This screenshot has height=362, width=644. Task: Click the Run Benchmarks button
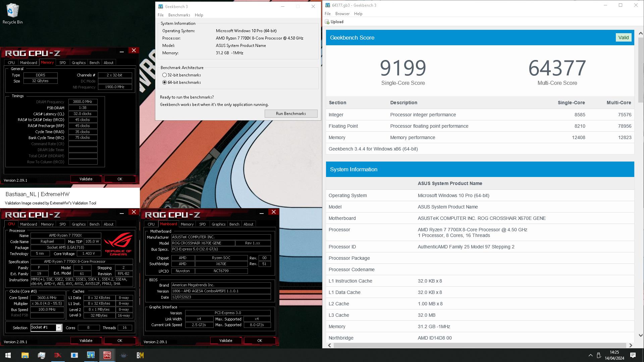pos(291,114)
